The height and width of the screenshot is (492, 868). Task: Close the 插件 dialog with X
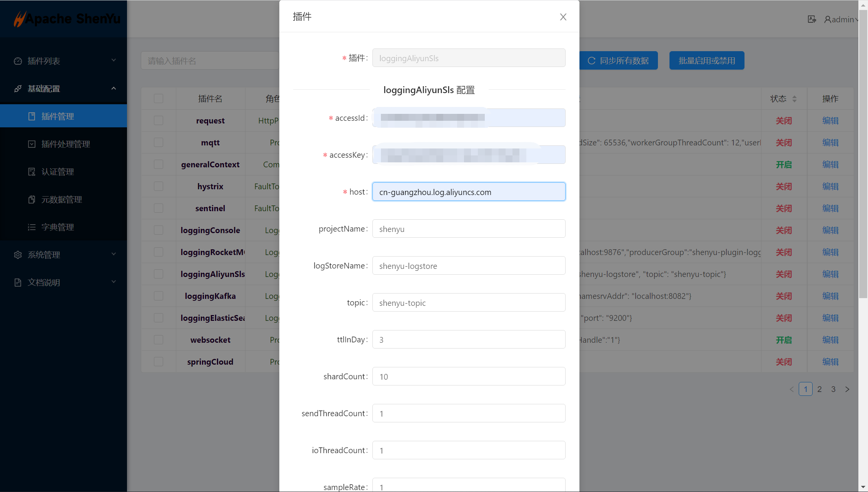563,17
